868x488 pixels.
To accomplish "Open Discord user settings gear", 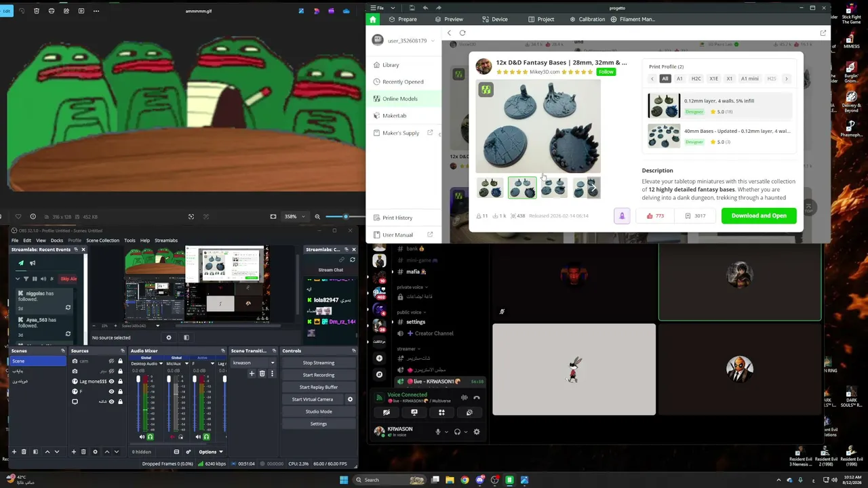I will [x=477, y=432].
